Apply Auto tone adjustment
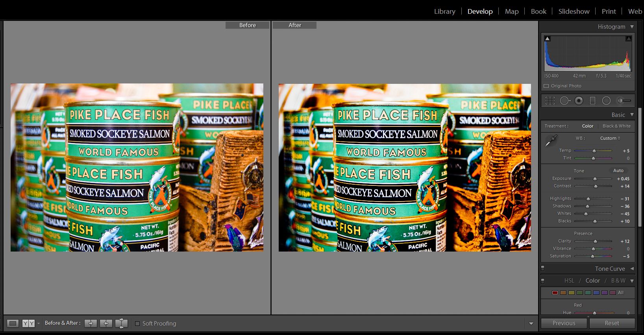The image size is (644, 335). tap(618, 170)
